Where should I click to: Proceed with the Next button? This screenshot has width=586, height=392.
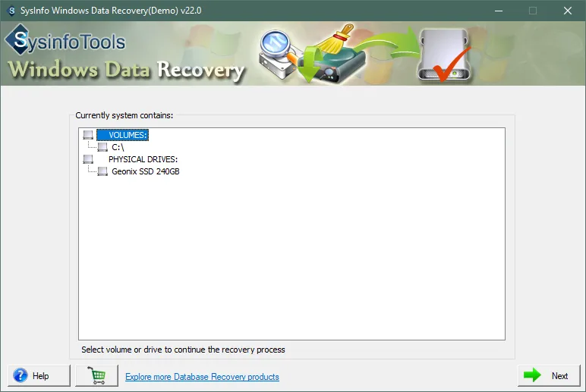click(x=549, y=375)
